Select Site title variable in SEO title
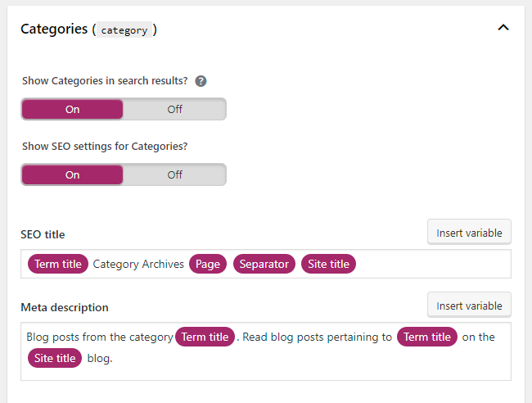This screenshot has height=403, width=532. coord(328,264)
